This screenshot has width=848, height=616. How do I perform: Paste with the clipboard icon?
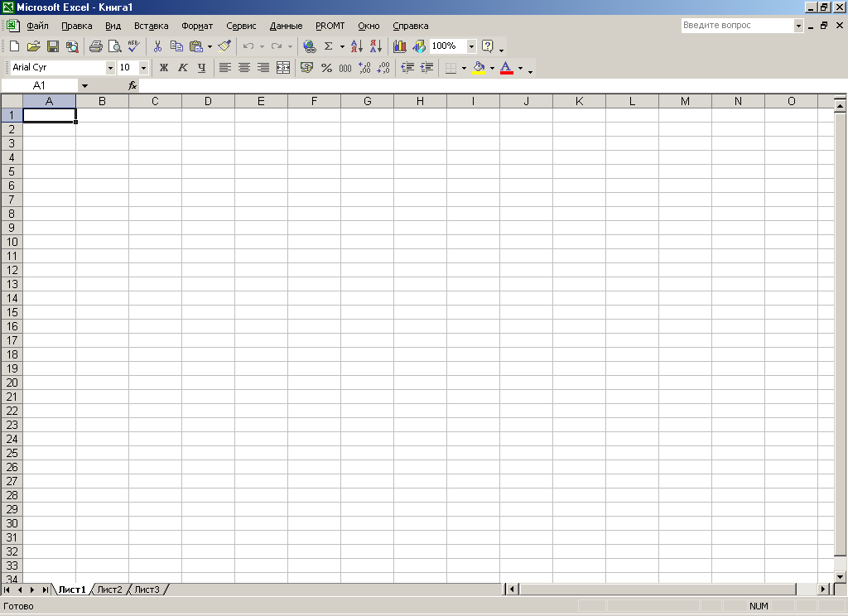pos(195,46)
